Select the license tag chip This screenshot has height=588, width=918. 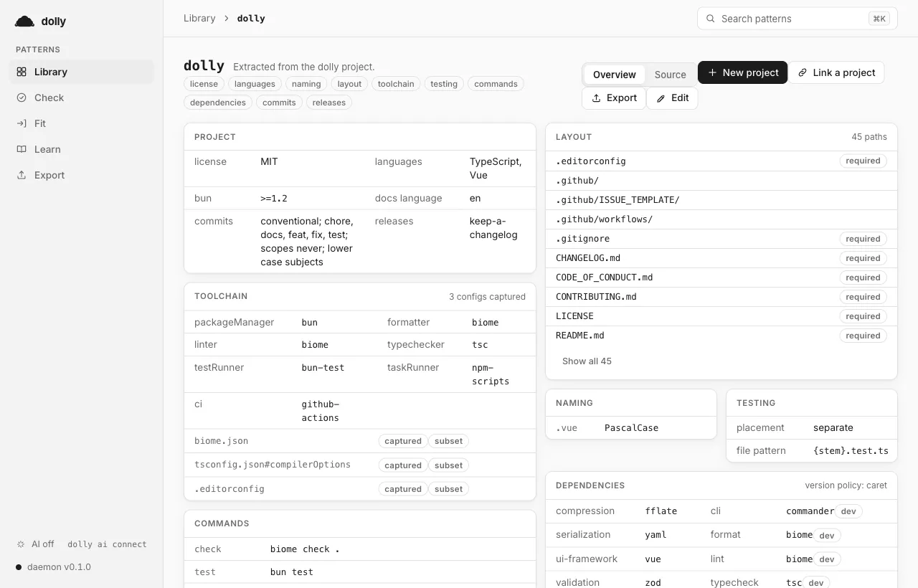(x=204, y=84)
